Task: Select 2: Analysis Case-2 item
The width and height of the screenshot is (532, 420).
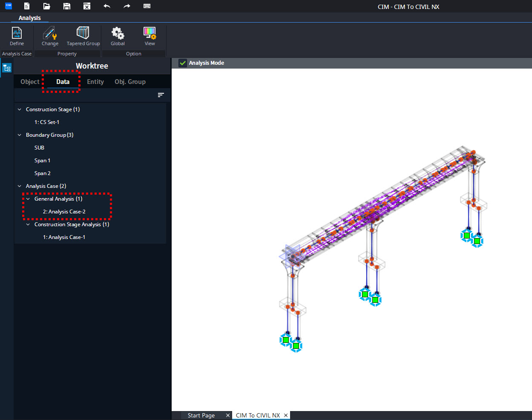Action: [64, 212]
